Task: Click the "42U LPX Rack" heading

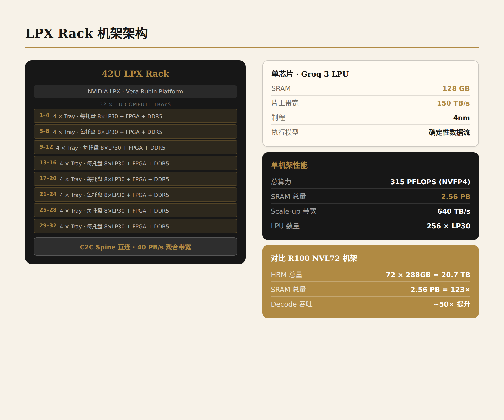Action: tap(135, 73)
